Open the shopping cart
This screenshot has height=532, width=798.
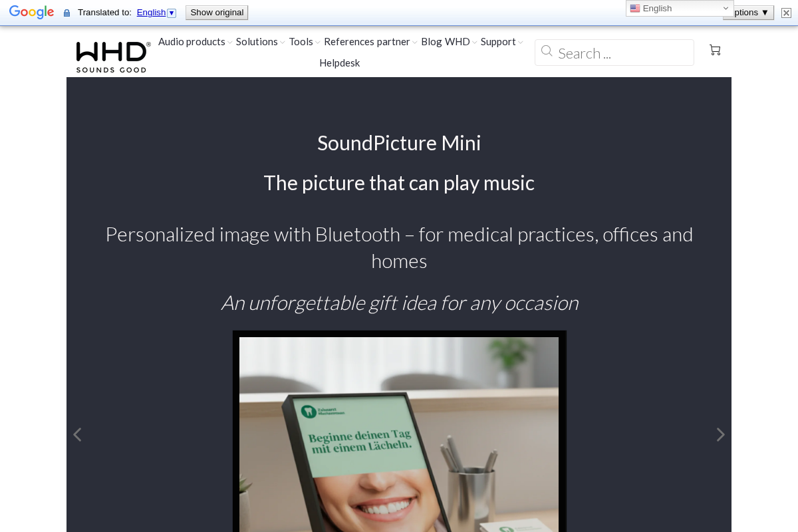point(715,50)
